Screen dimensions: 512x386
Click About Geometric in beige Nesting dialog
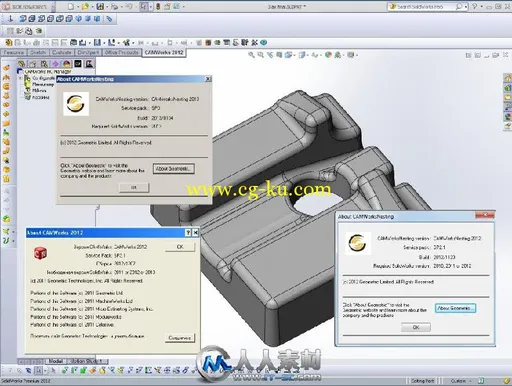tap(174, 169)
